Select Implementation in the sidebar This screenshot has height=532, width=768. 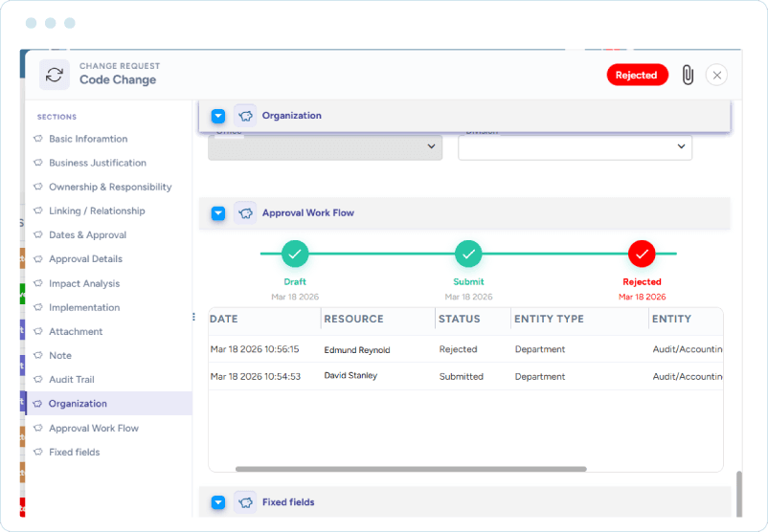coord(84,307)
